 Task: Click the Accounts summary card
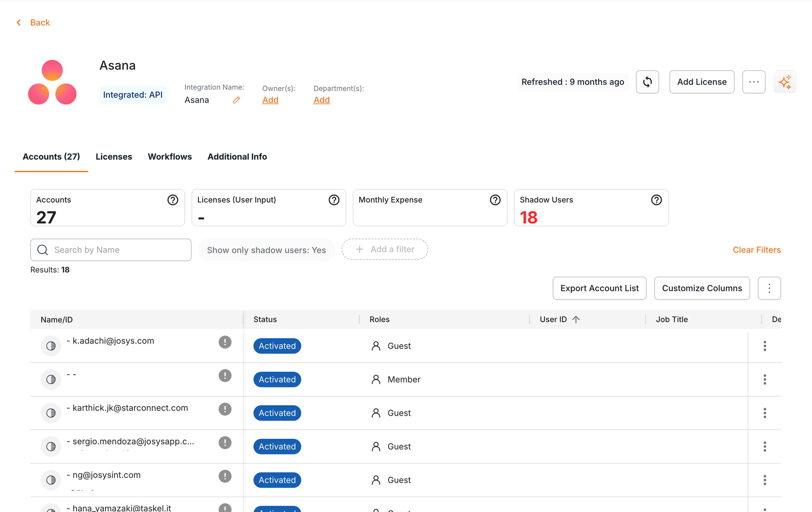pyautogui.click(x=108, y=208)
